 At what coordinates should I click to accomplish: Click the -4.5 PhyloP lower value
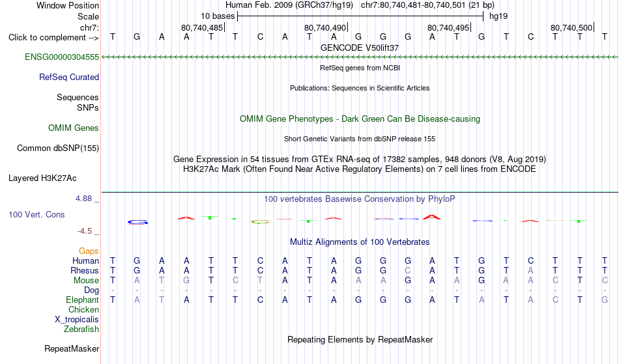pos(85,231)
